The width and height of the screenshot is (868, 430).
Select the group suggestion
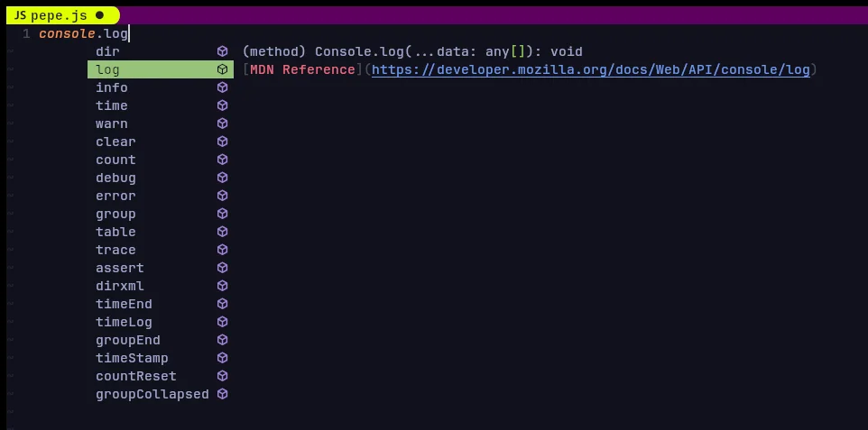pos(161,214)
